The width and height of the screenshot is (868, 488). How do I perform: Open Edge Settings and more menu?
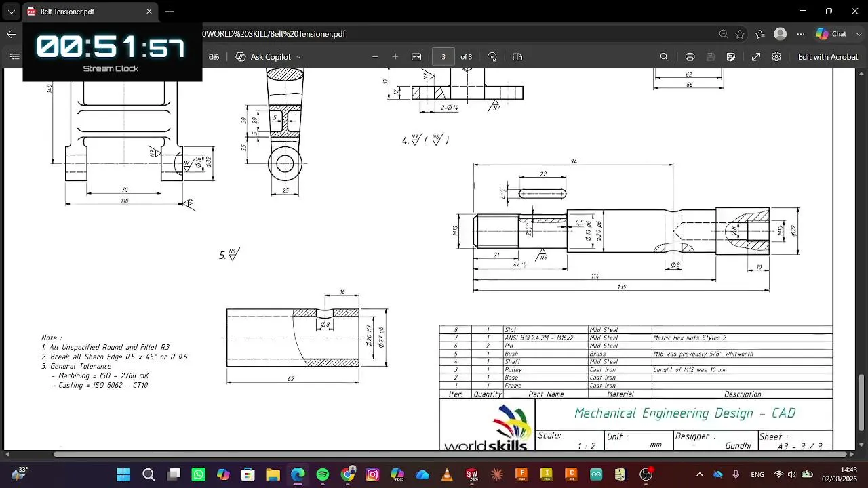click(801, 34)
